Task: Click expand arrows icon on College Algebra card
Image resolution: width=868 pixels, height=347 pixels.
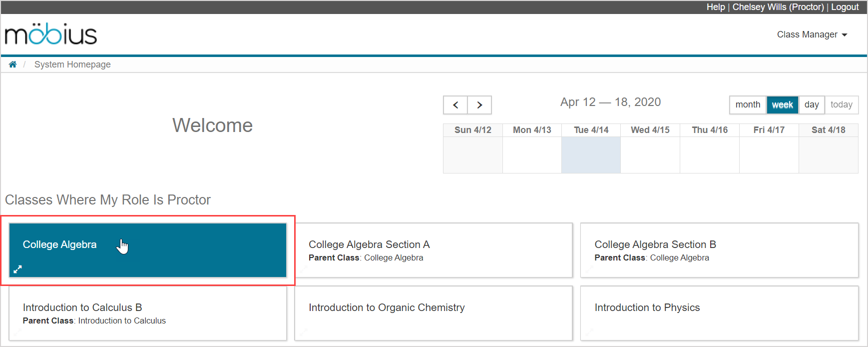Action: point(17,269)
